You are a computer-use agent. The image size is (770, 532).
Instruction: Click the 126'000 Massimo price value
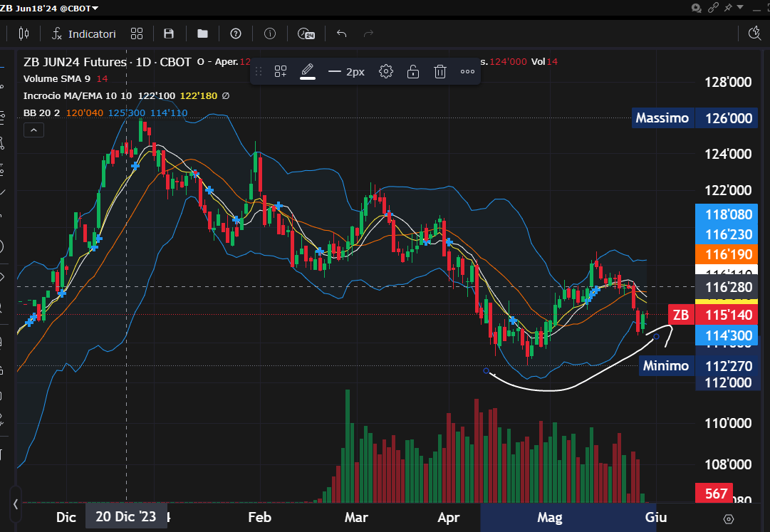[728, 118]
